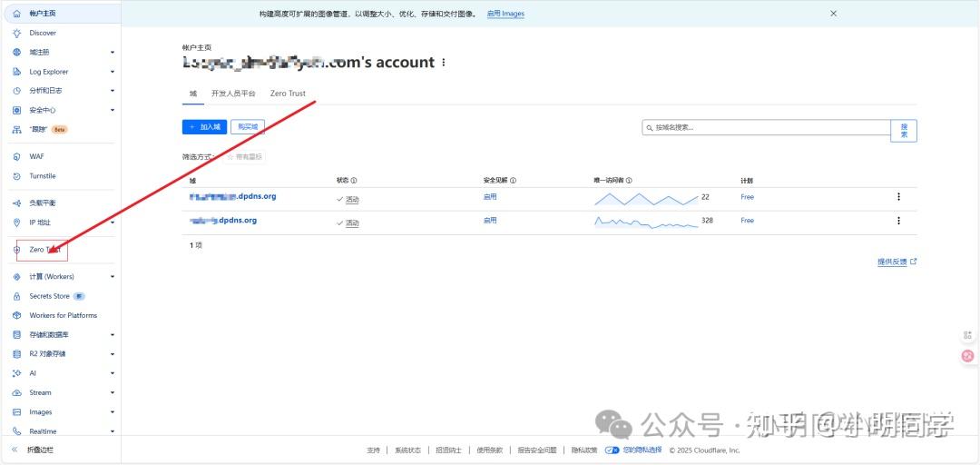This screenshot has width=980, height=465.
Task: Click the 计算 (Workers) icon
Action: click(17, 277)
